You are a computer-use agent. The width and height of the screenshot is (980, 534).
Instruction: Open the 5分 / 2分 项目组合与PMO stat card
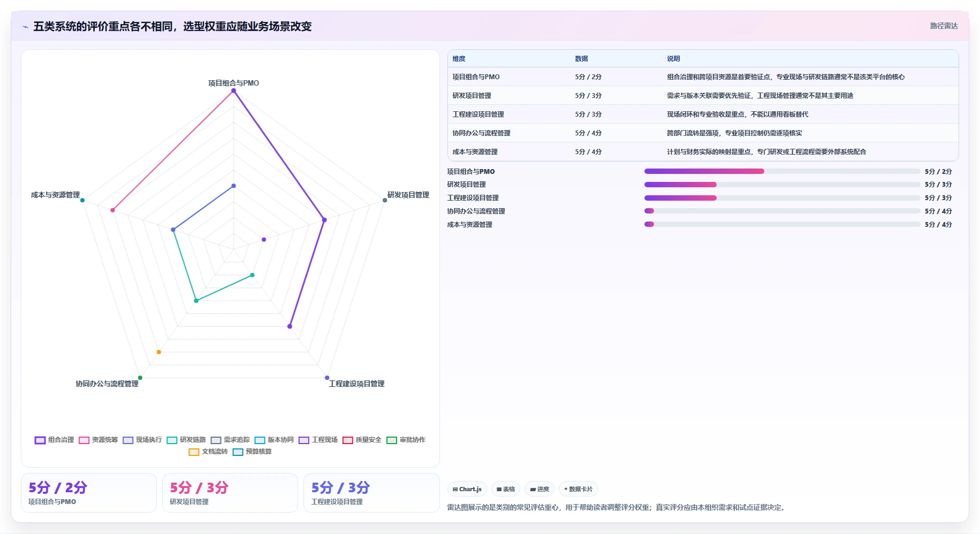tap(89, 493)
